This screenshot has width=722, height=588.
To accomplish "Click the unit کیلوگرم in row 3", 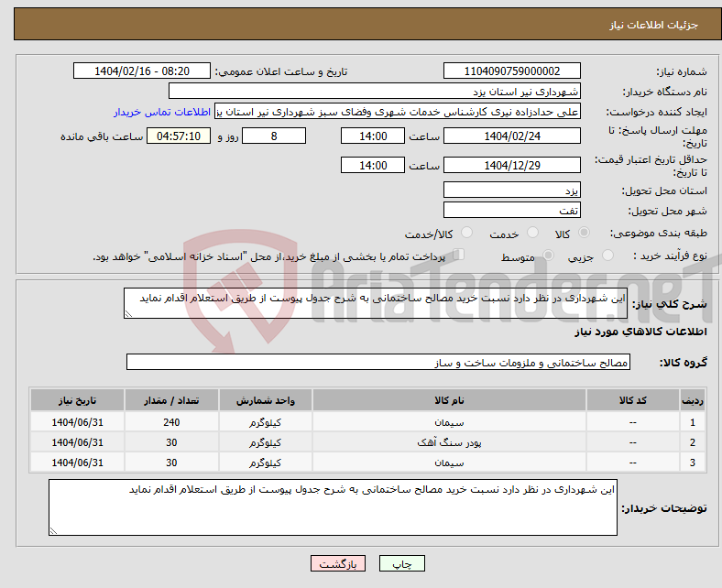I will 266,463.
